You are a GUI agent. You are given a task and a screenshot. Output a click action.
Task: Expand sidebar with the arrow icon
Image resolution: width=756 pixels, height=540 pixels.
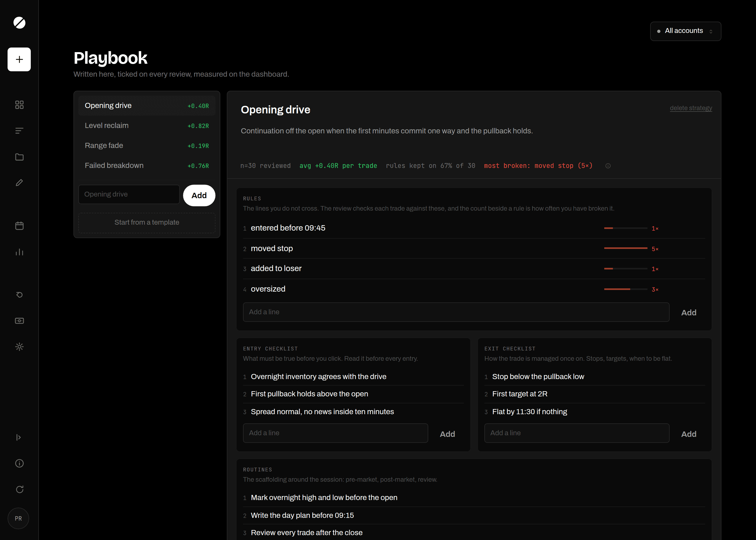pyautogui.click(x=19, y=437)
